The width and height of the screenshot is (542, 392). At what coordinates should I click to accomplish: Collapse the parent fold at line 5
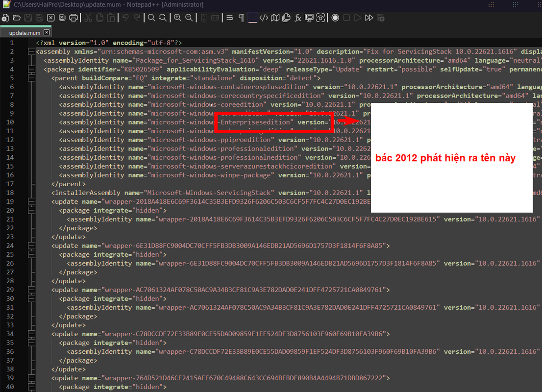pos(31,78)
